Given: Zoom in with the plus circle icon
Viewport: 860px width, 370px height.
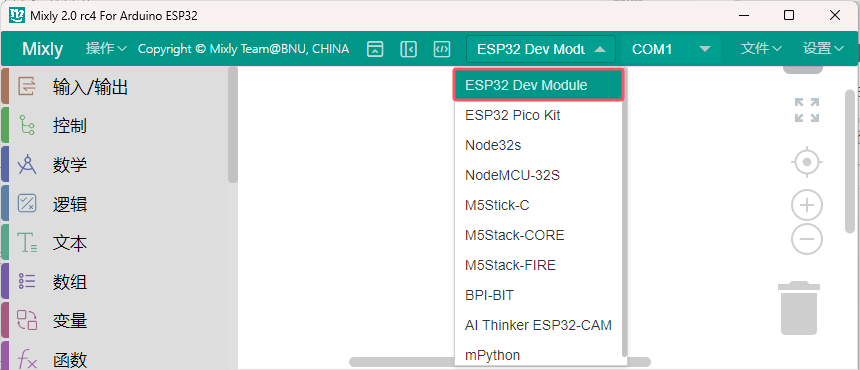Looking at the screenshot, I should 807,206.
